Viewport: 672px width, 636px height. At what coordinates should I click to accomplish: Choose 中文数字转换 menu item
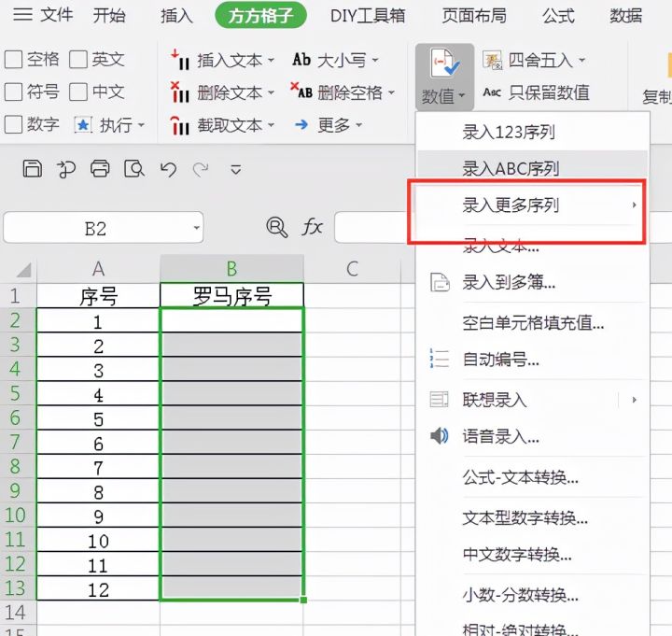click(517, 555)
